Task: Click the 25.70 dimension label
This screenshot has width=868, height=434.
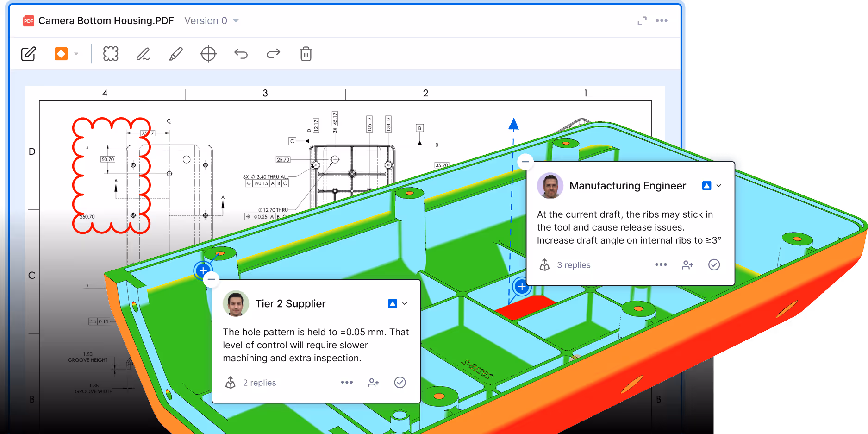Action: coord(283,160)
